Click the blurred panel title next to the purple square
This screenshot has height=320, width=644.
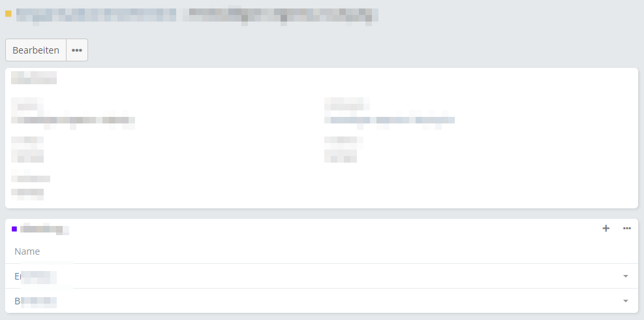44,229
